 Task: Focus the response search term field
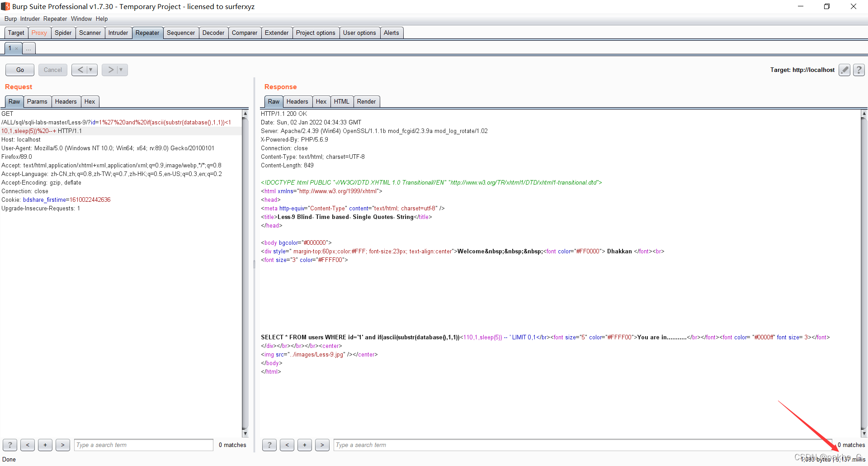pos(583,445)
